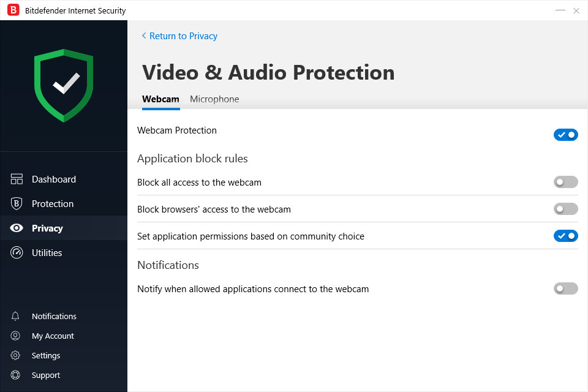Screen dimensions: 588x392
Task: Open the Protection section label
Action: tap(53, 204)
